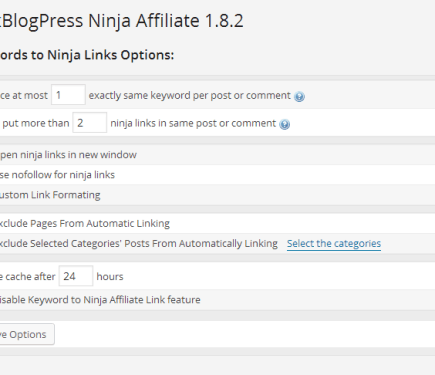Viewport: 435px width, 375px height.
Task: Select the Custom Link Formating option text
Action: pyautogui.click(x=50, y=195)
